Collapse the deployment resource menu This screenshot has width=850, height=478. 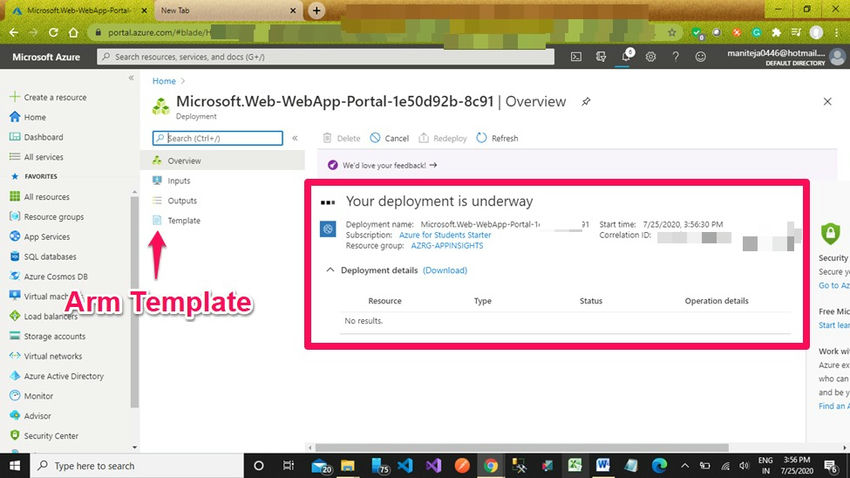295,138
